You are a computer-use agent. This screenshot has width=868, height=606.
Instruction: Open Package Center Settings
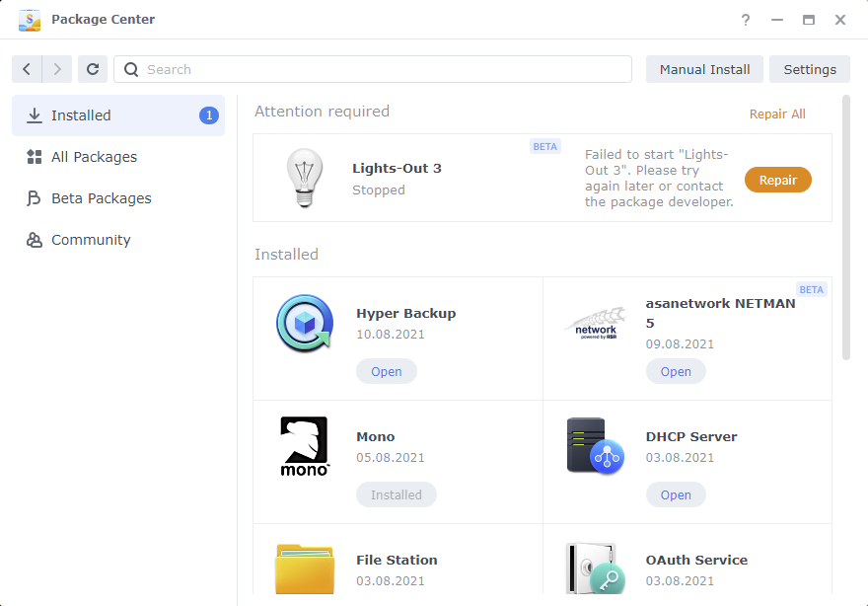pos(810,69)
